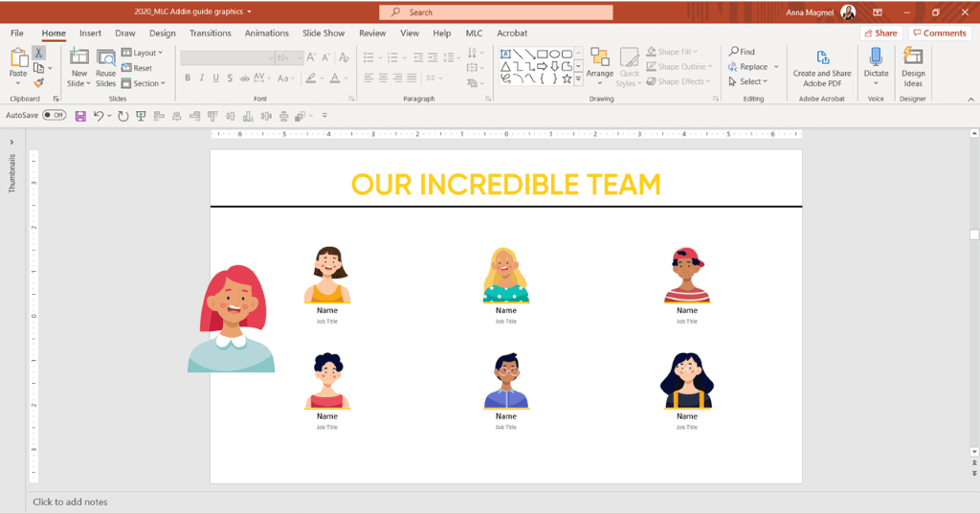Click the Save icon in quick access toolbar
Screen dimensions: 980x514
(x=80, y=116)
